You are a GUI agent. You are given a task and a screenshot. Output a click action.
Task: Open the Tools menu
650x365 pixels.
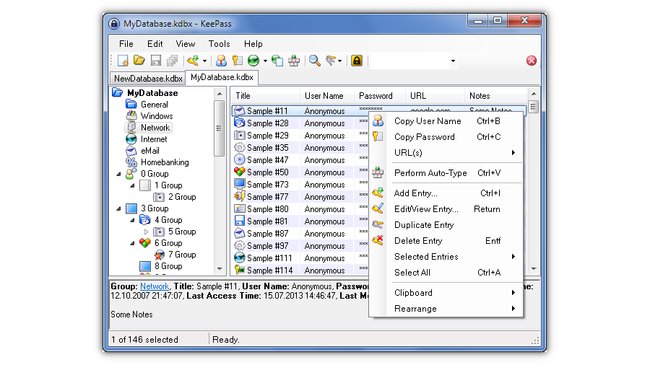(219, 44)
